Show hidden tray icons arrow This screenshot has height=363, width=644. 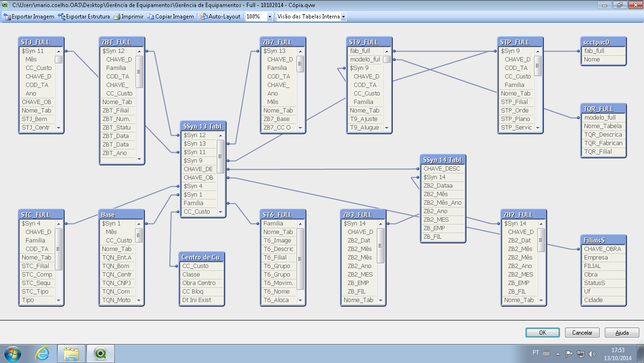pos(559,353)
